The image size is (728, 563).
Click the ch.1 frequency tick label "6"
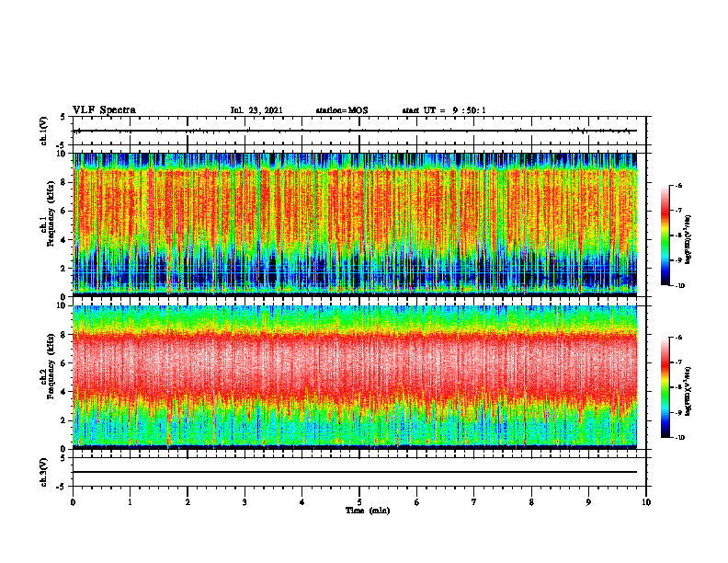(x=63, y=211)
